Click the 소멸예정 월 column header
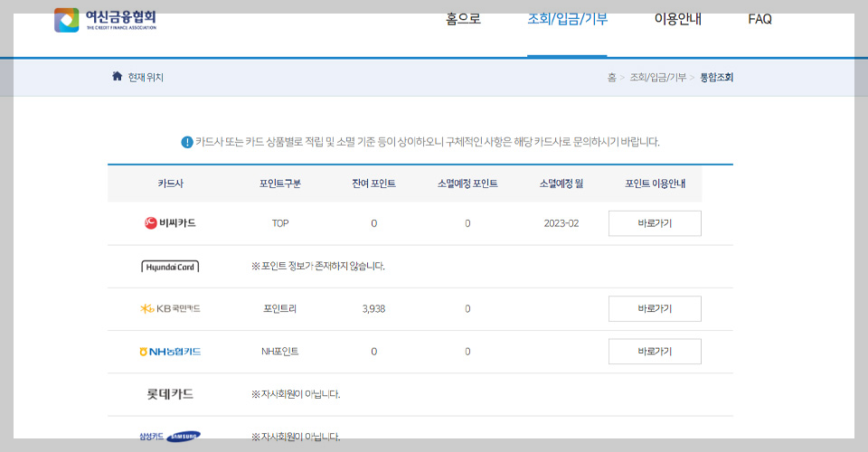The width and height of the screenshot is (868, 452). [x=561, y=184]
